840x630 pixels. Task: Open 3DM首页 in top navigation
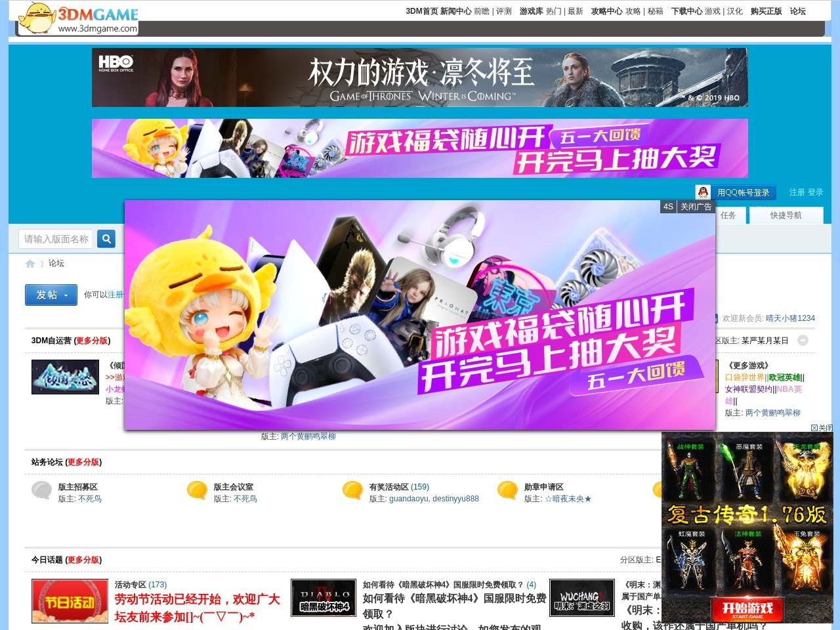coord(422,11)
